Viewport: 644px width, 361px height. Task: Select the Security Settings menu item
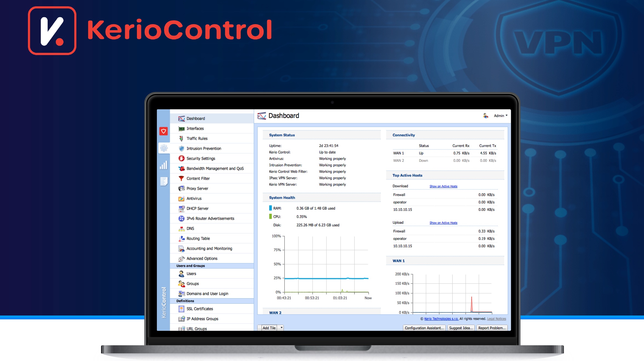(x=201, y=158)
